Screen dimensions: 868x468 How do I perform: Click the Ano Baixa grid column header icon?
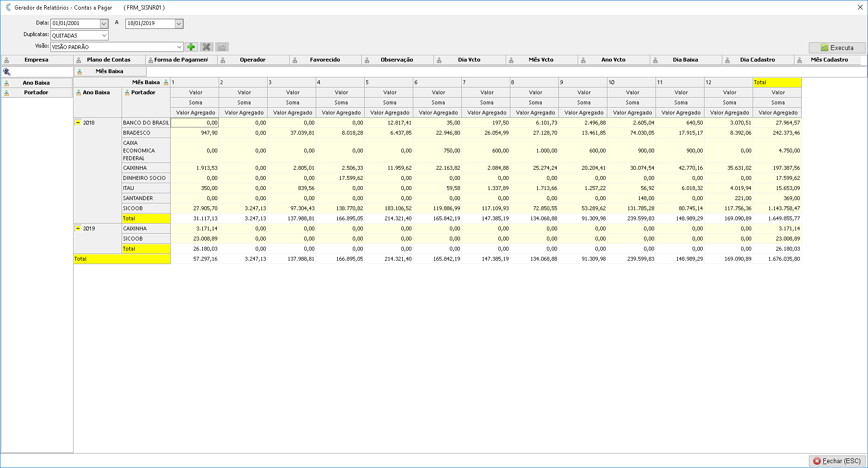(x=79, y=92)
